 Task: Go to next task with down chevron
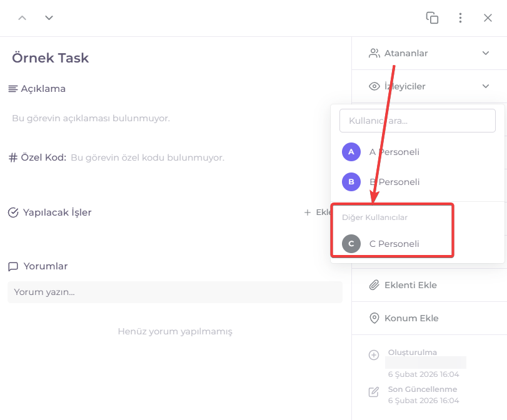[x=49, y=17]
